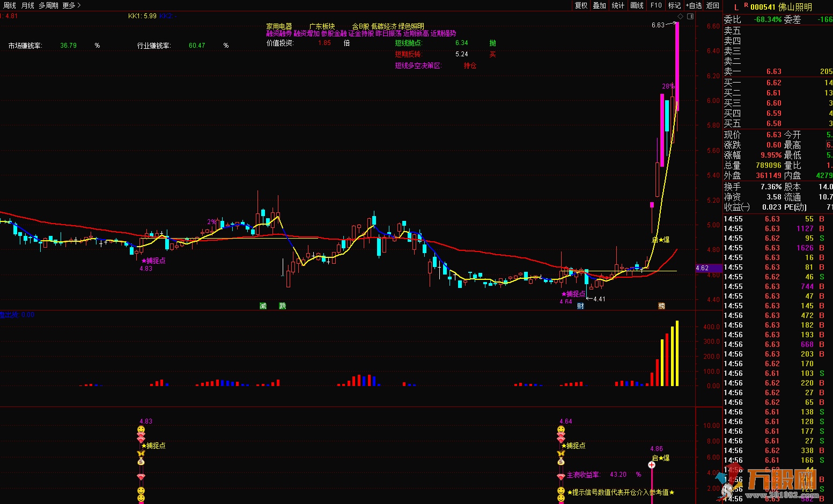Click the 短期反转 value 5.24

pyautogui.click(x=462, y=54)
